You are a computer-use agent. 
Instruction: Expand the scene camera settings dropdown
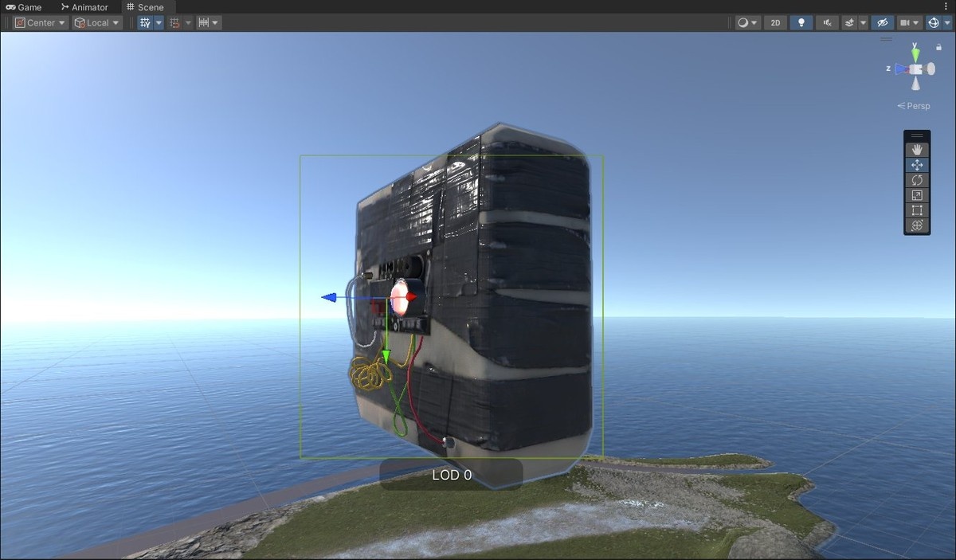pos(910,23)
